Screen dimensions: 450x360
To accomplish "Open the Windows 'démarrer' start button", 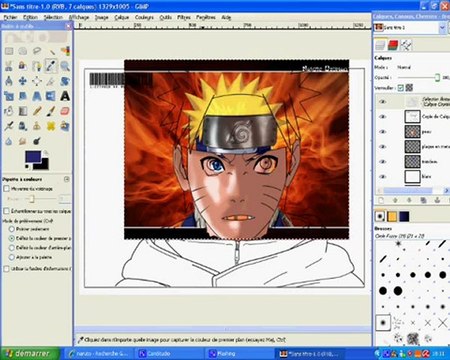I will pyautogui.click(x=29, y=353).
